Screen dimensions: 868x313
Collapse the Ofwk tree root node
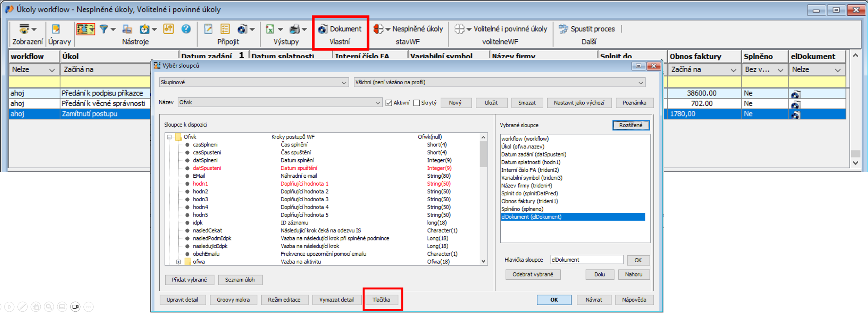coord(169,137)
